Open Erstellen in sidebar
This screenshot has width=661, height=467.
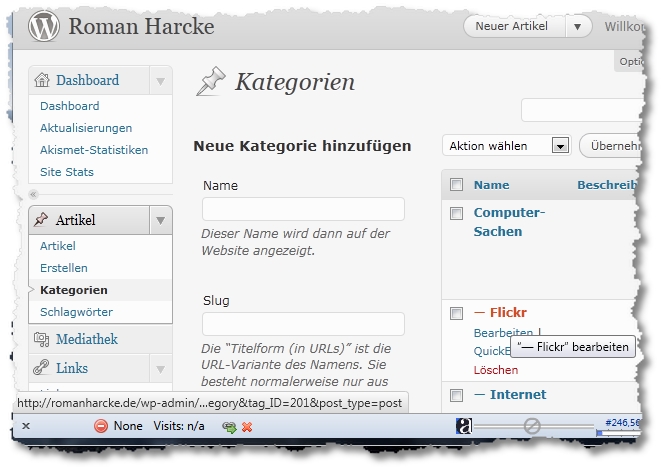point(64,268)
